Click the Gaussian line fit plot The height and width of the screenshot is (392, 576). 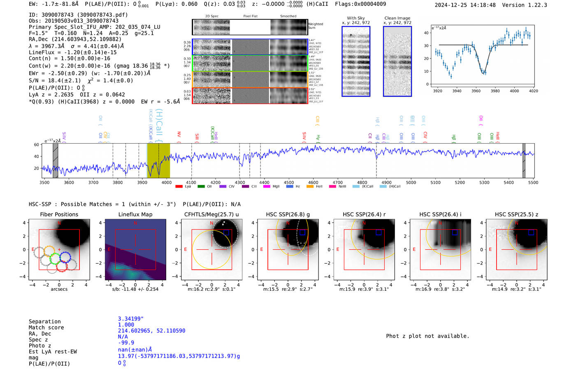483,56
